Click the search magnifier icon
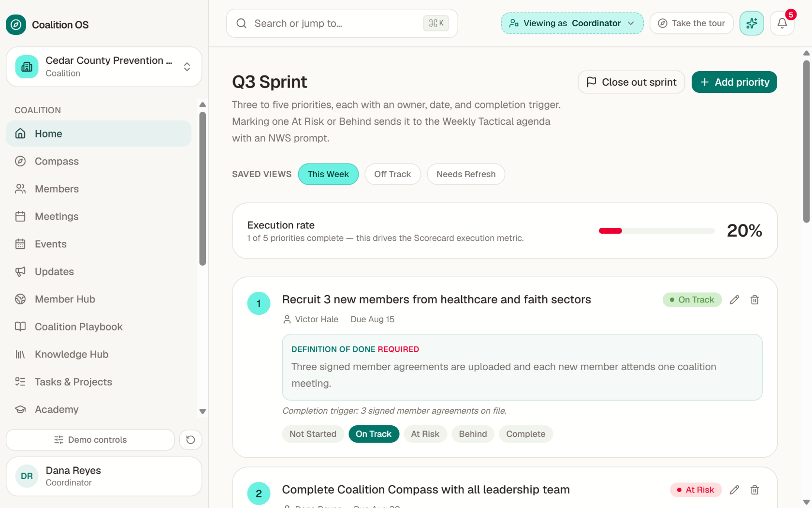The height and width of the screenshot is (508, 812). pos(241,23)
